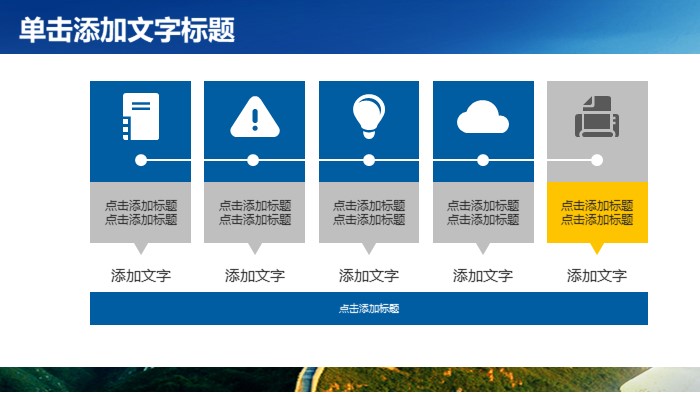Select the 添加文字 label in the cloud column
Screen dimensions: 700x394
pyautogui.click(x=483, y=276)
